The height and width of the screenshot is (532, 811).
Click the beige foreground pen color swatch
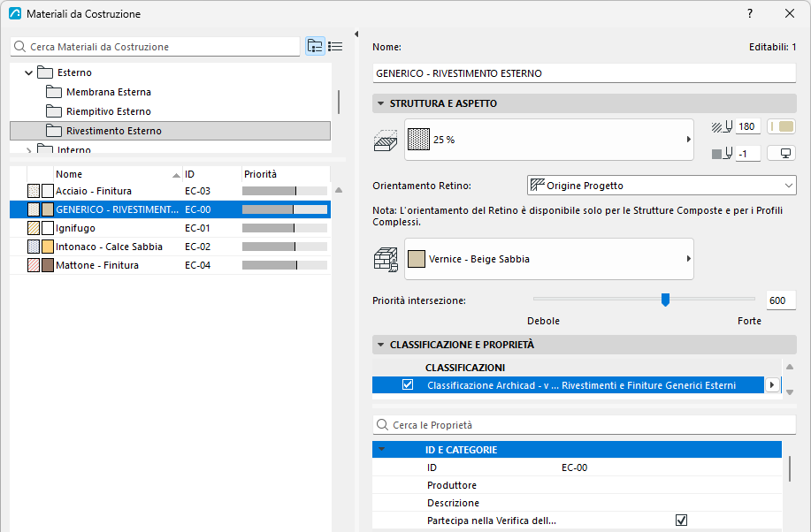click(781, 126)
